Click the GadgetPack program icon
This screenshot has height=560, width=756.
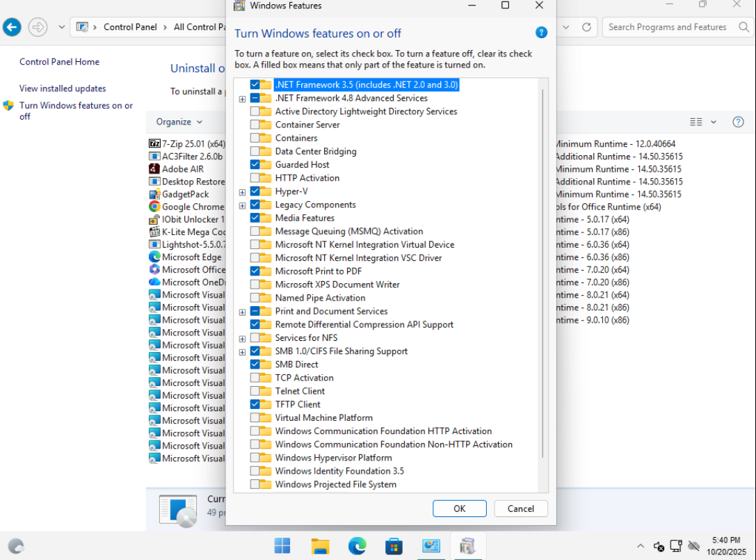[154, 194]
